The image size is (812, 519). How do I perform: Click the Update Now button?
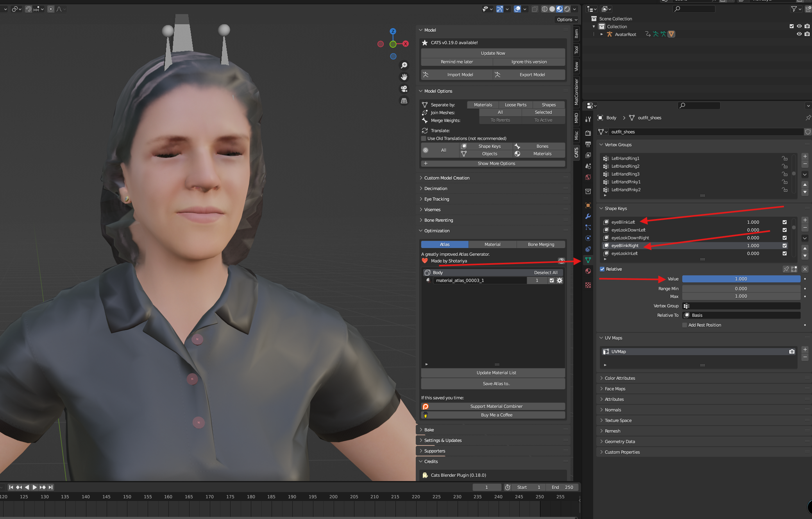(493, 53)
